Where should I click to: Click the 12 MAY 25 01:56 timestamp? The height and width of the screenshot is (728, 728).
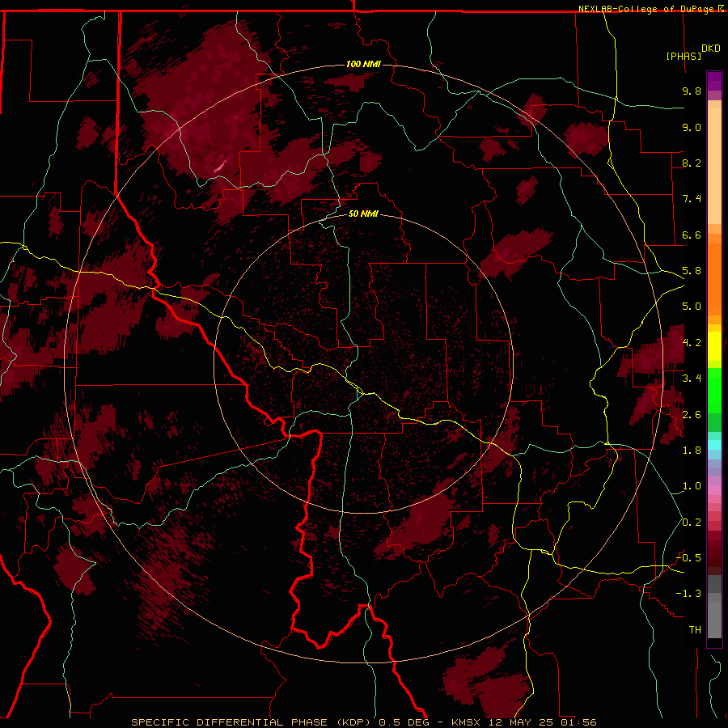tap(542, 722)
